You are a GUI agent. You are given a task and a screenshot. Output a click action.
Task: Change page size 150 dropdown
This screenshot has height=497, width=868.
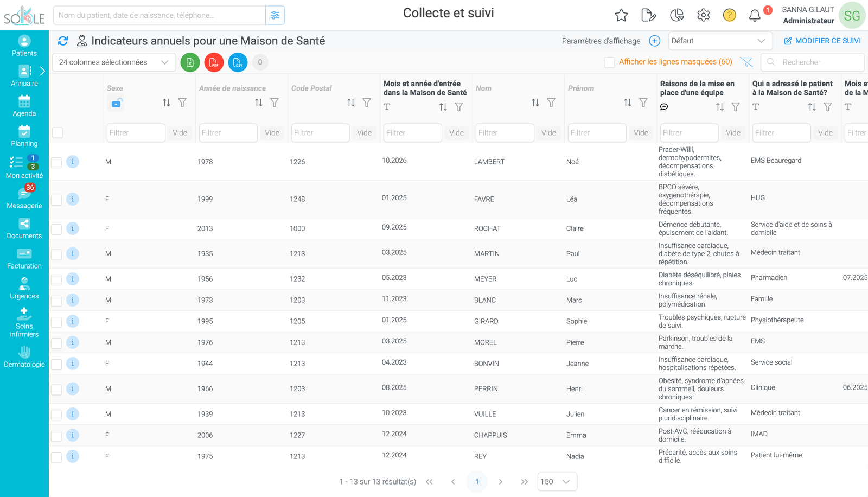(x=557, y=482)
